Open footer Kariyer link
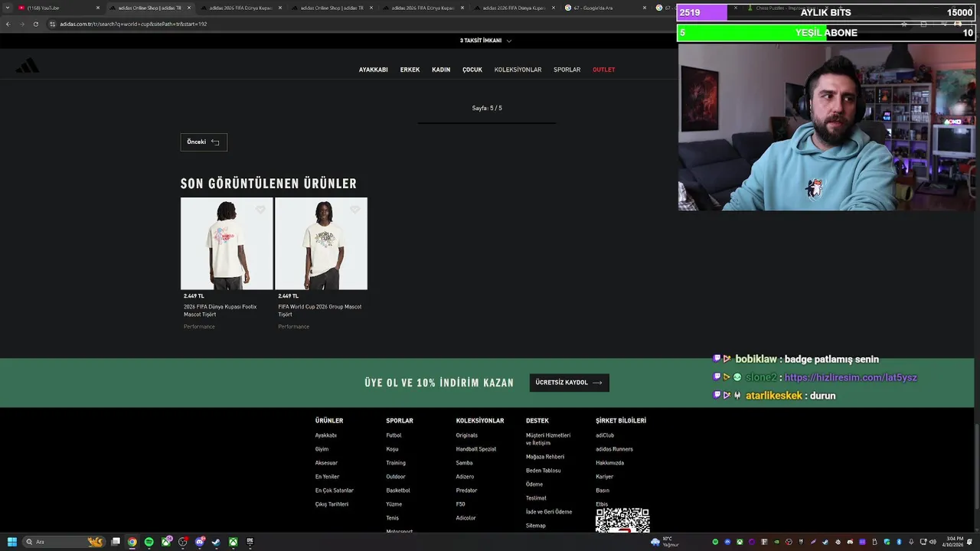Screen dimensions: 980x551 (605, 477)
